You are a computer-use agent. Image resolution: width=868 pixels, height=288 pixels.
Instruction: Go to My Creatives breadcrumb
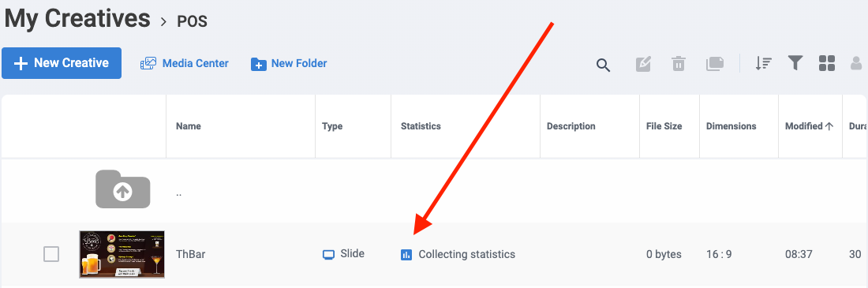[x=77, y=18]
